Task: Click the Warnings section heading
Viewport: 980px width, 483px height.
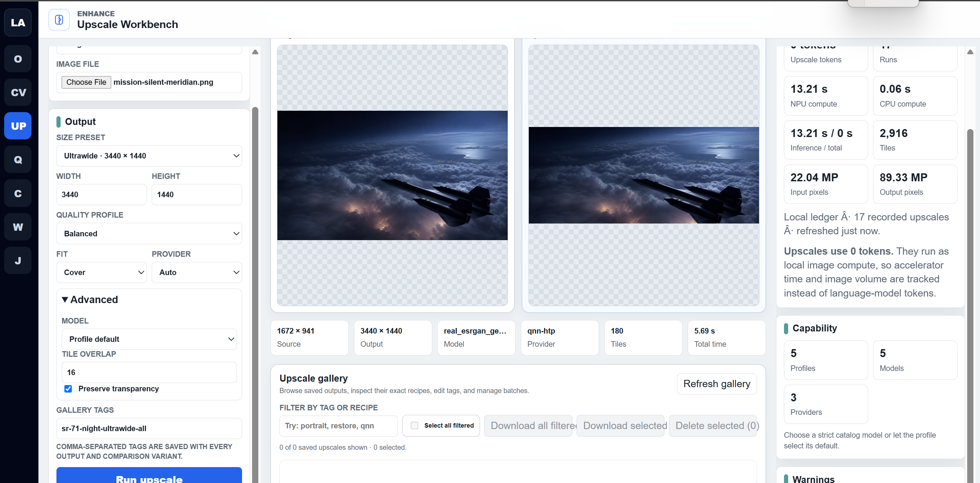Action: tap(813, 479)
